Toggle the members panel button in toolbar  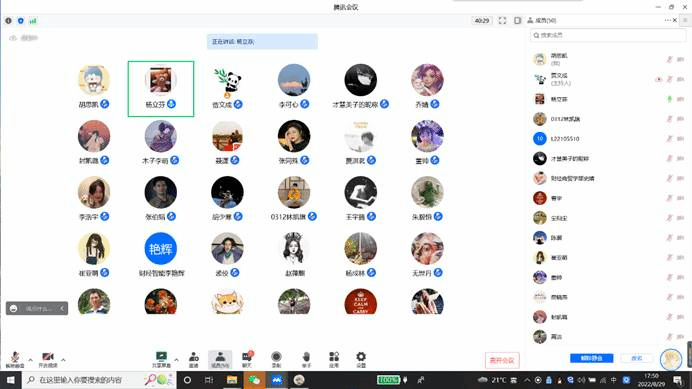[220, 359]
